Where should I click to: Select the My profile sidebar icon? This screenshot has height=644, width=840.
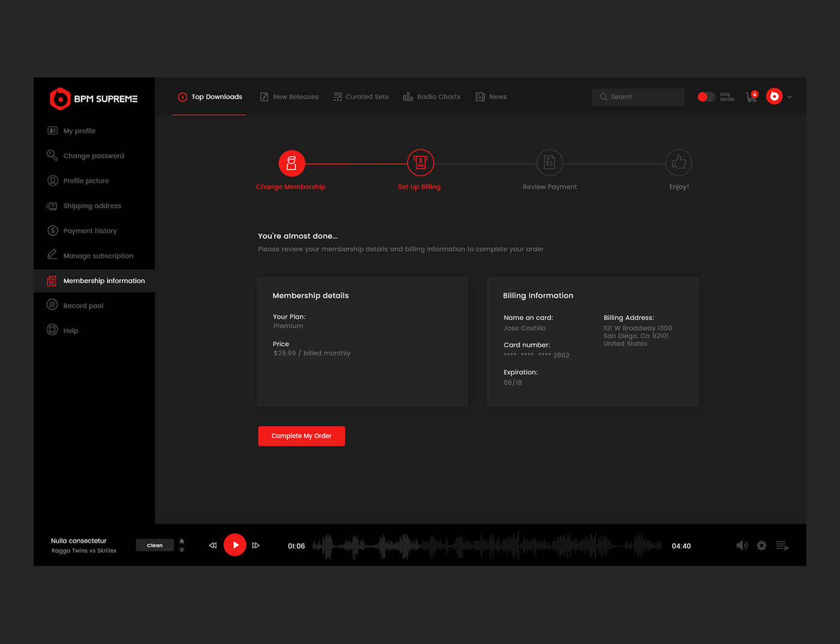[x=52, y=130]
